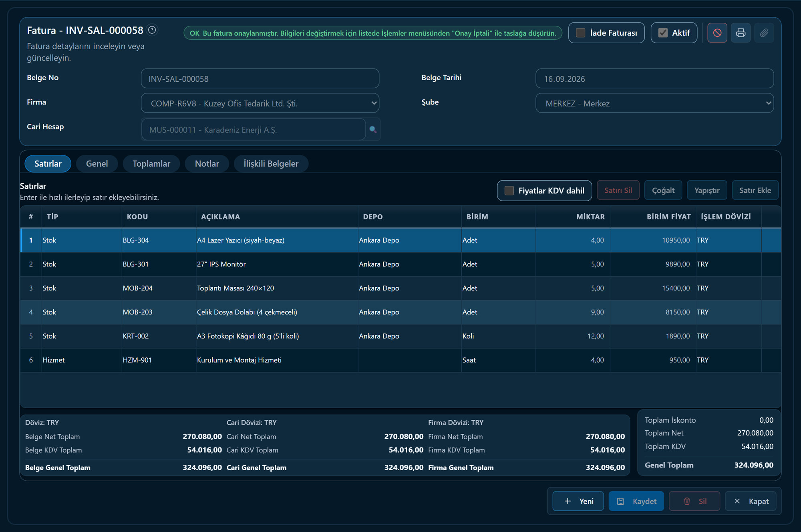The height and width of the screenshot is (532, 801).
Task: Click the print invoice icon
Action: click(741, 33)
